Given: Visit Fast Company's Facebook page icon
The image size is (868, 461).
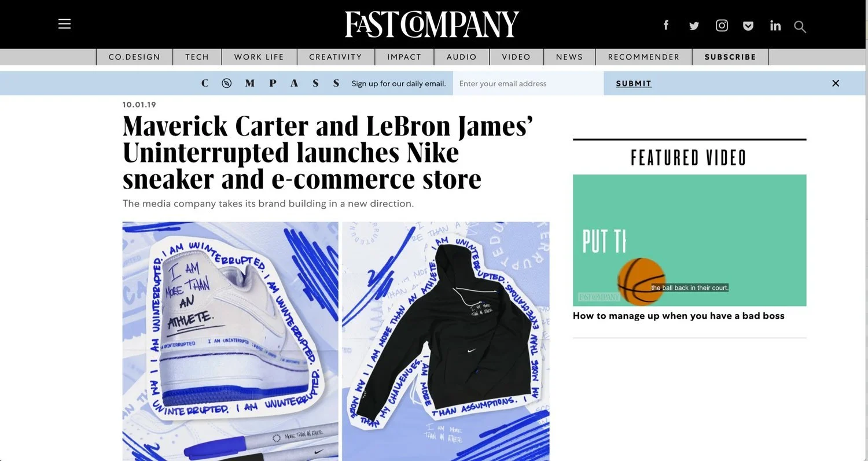Looking at the screenshot, I should tap(666, 25).
